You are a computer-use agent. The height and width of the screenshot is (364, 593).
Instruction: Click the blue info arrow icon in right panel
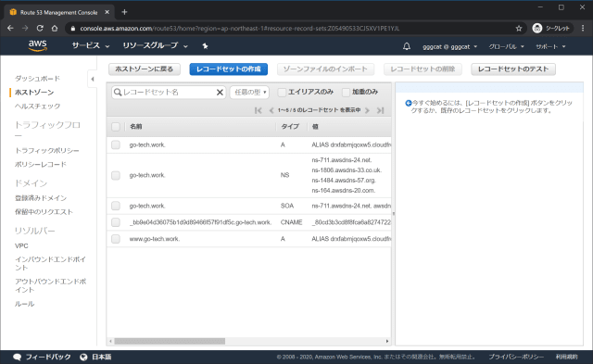[x=408, y=103]
